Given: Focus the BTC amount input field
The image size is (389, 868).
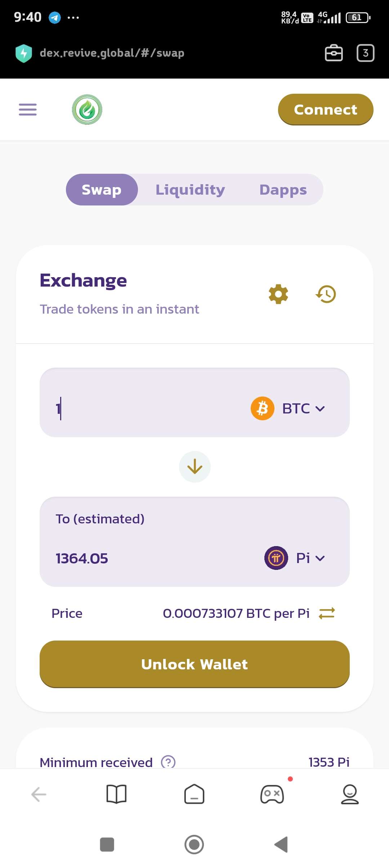Looking at the screenshot, I should 144,408.
